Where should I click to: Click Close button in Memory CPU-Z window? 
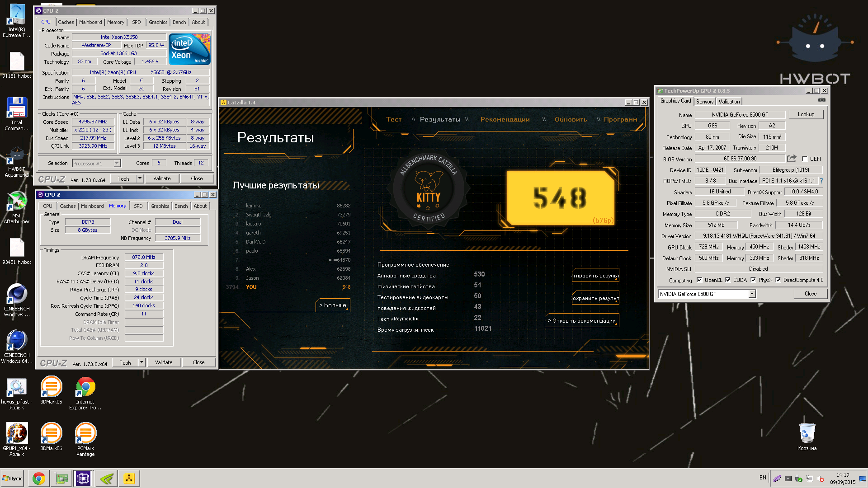coord(198,362)
